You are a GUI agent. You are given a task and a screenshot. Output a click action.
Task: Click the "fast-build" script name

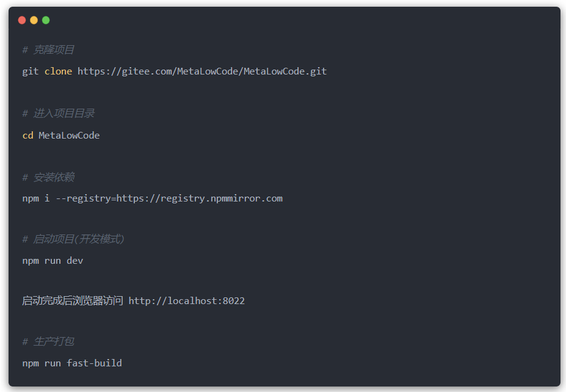pos(94,363)
